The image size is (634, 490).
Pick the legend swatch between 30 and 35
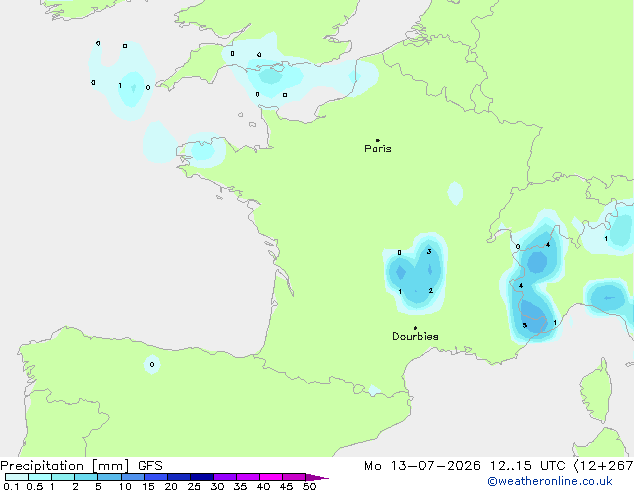pos(225,477)
